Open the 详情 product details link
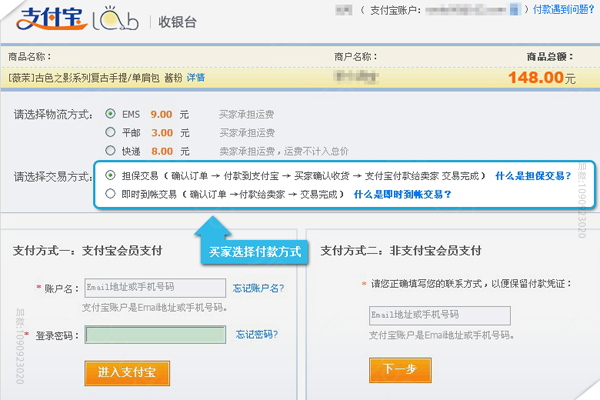 [x=196, y=78]
